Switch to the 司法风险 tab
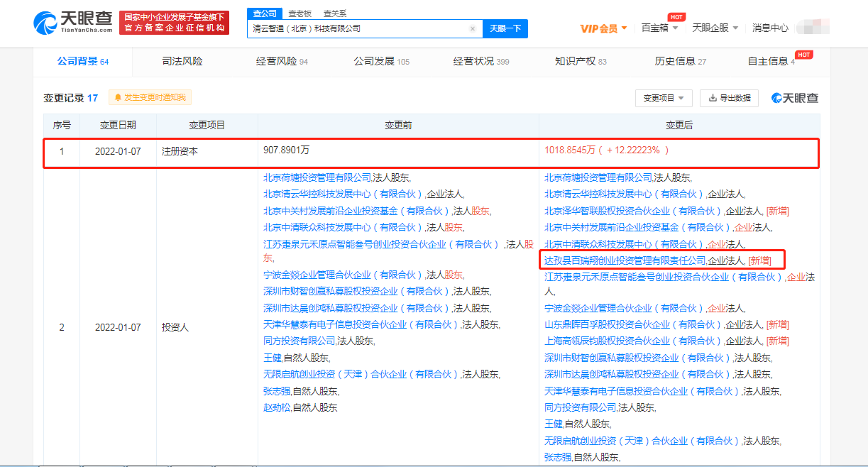Screen dimensions: 868x467 tap(182, 62)
